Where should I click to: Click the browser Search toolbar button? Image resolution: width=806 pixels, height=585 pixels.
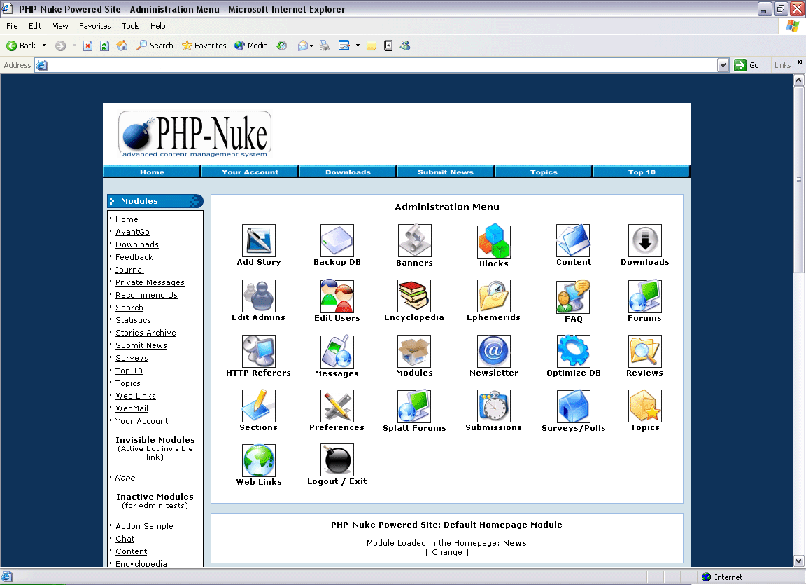155,46
